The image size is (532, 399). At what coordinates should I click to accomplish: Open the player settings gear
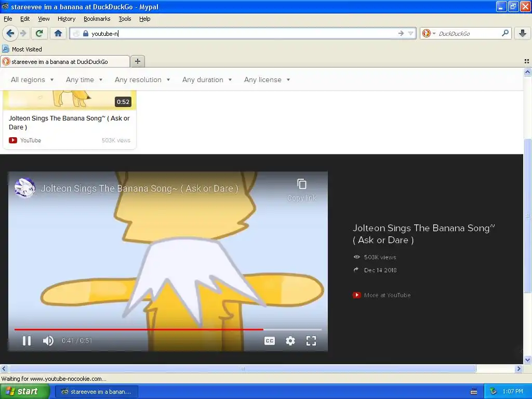(x=290, y=341)
